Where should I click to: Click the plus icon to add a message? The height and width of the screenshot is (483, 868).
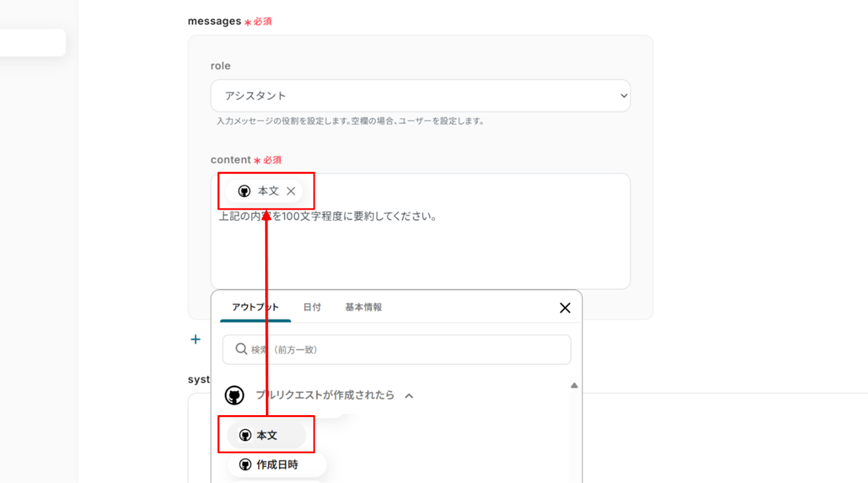click(x=196, y=340)
